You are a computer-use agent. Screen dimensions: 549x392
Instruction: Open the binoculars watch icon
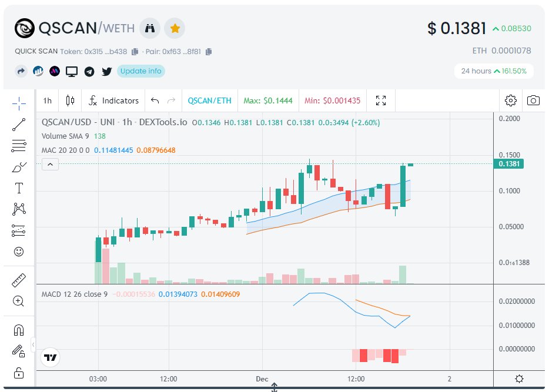(150, 28)
